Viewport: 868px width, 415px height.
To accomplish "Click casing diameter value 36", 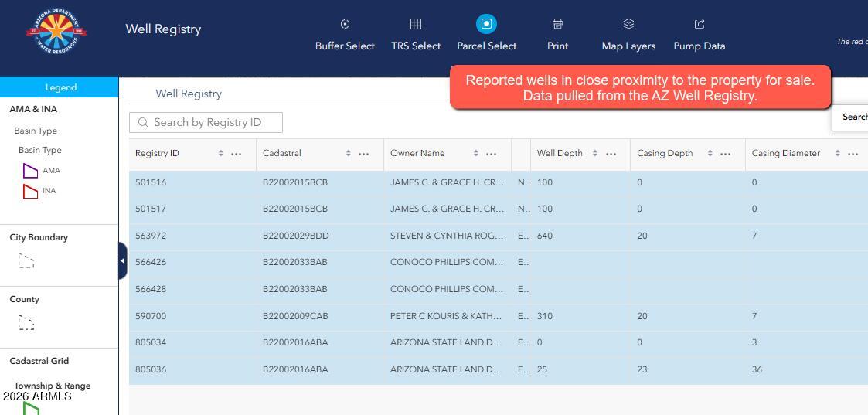I will pyautogui.click(x=757, y=369).
